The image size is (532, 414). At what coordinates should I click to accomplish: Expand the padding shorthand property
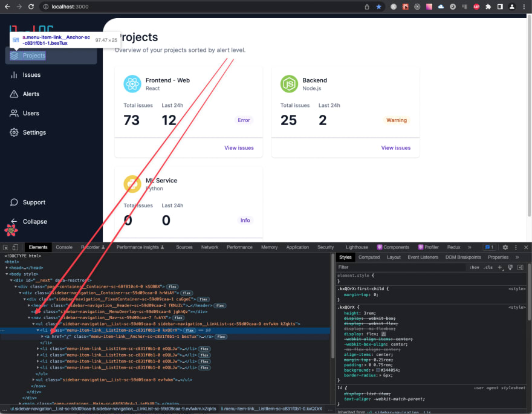point(365,365)
